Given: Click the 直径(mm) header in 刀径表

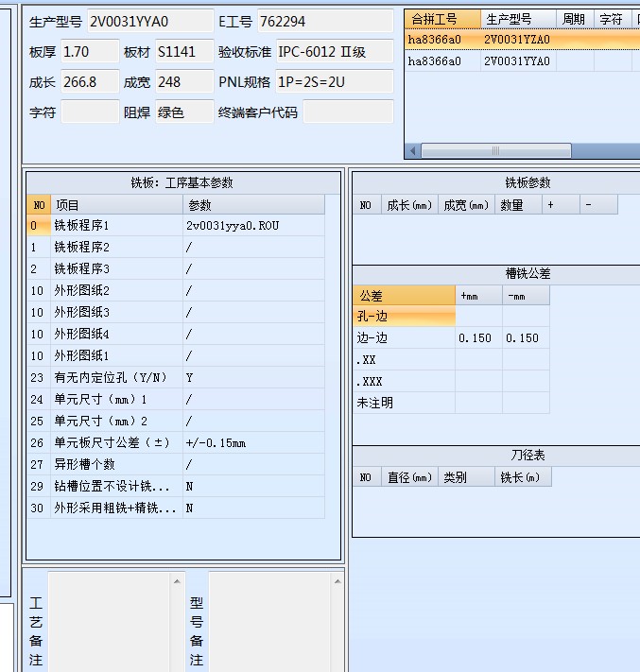Looking at the screenshot, I should click(409, 477).
